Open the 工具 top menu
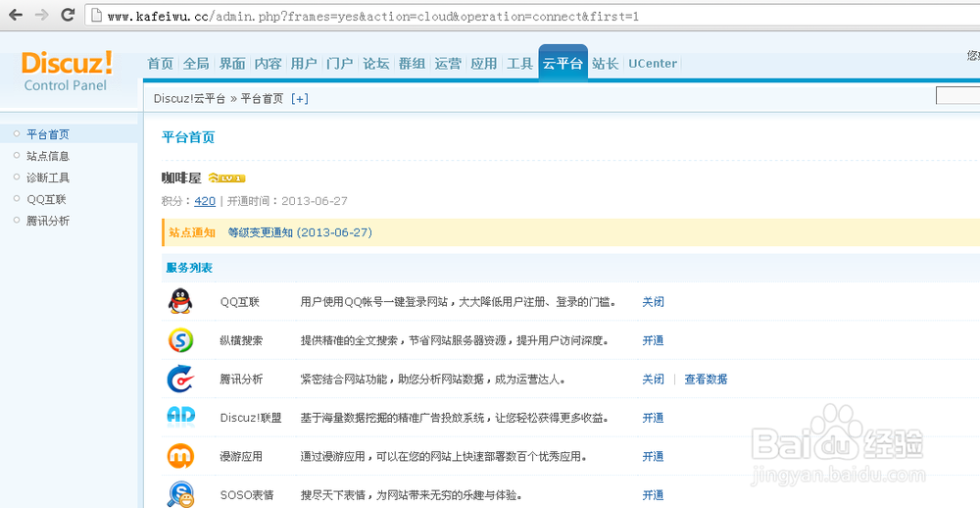 click(x=520, y=63)
